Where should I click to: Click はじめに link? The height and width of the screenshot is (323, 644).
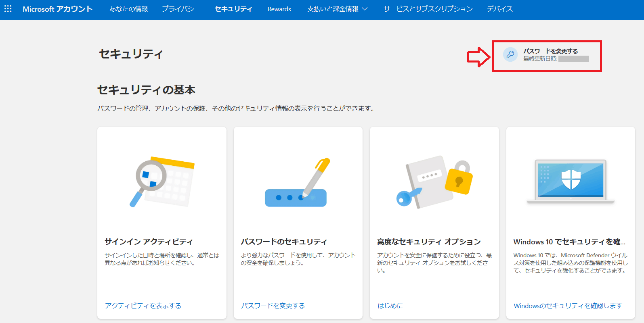pos(390,306)
